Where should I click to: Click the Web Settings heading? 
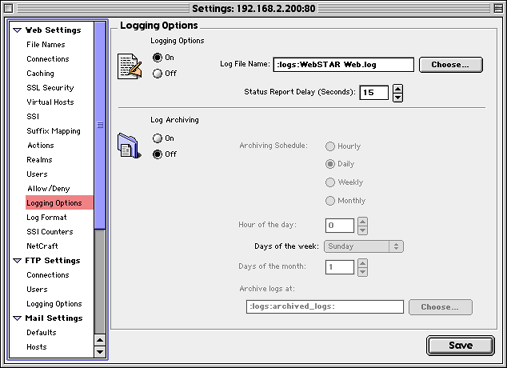pos(53,30)
